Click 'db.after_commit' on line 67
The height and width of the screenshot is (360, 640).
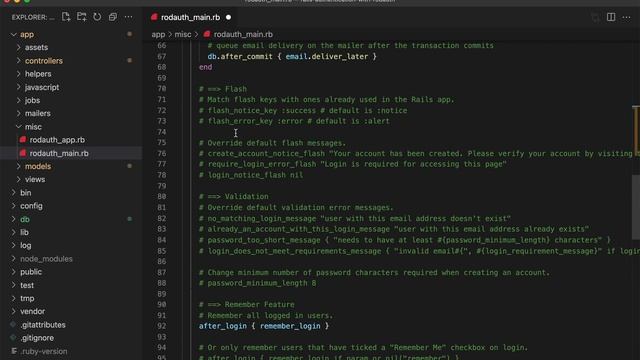tap(240, 56)
